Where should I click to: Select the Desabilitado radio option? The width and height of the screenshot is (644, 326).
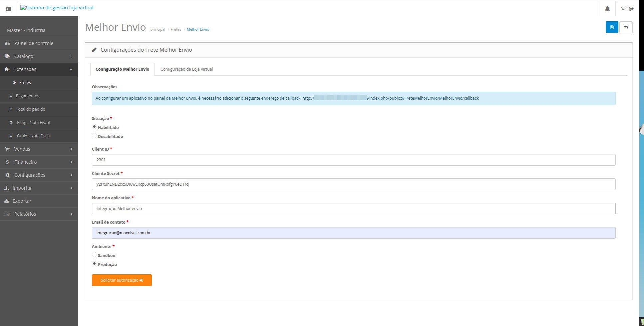click(x=95, y=136)
